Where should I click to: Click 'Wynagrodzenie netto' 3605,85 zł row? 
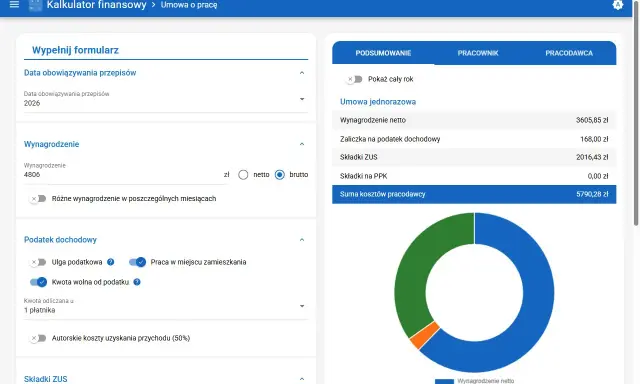(x=474, y=120)
